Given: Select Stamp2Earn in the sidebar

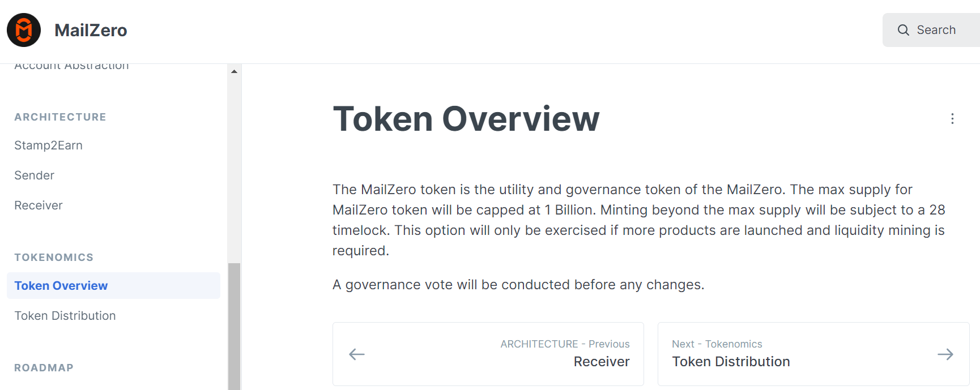Looking at the screenshot, I should click(48, 145).
